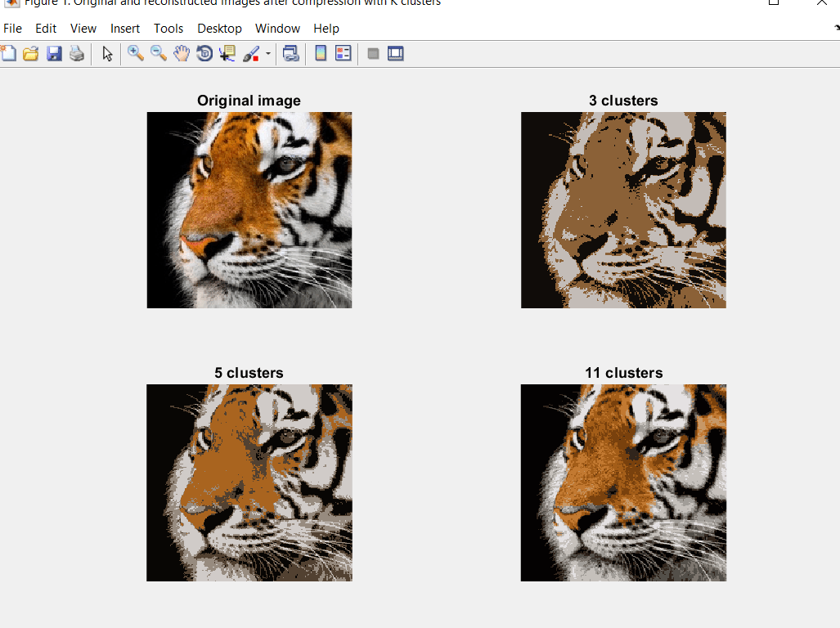Expand the brush color dropdown arrow
Image resolution: width=840 pixels, height=628 pixels.
[x=268, y=55]
